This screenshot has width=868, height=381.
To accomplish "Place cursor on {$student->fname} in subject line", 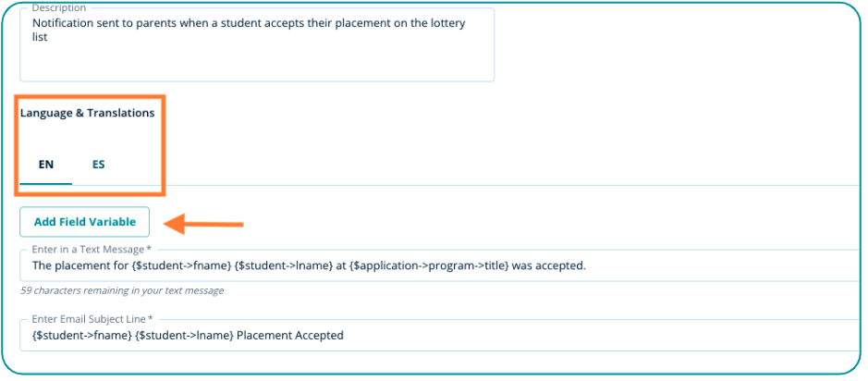I will [80, 336].
